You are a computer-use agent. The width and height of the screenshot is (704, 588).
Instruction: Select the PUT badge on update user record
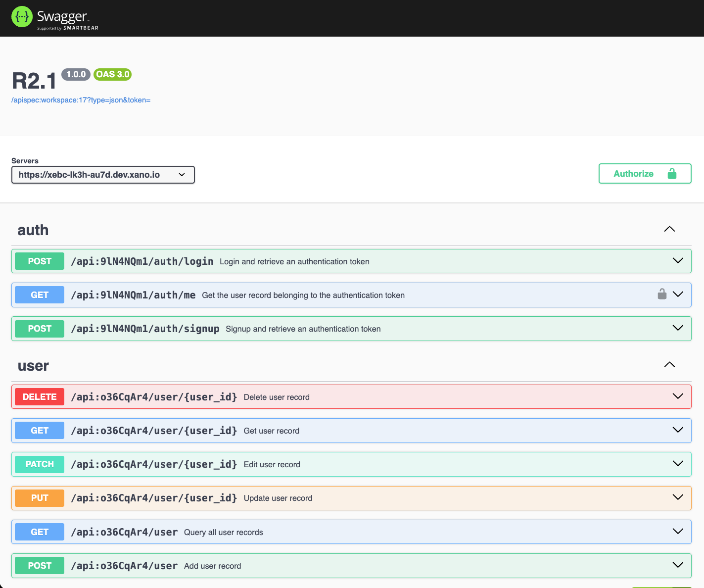click(x=39, y=498)
